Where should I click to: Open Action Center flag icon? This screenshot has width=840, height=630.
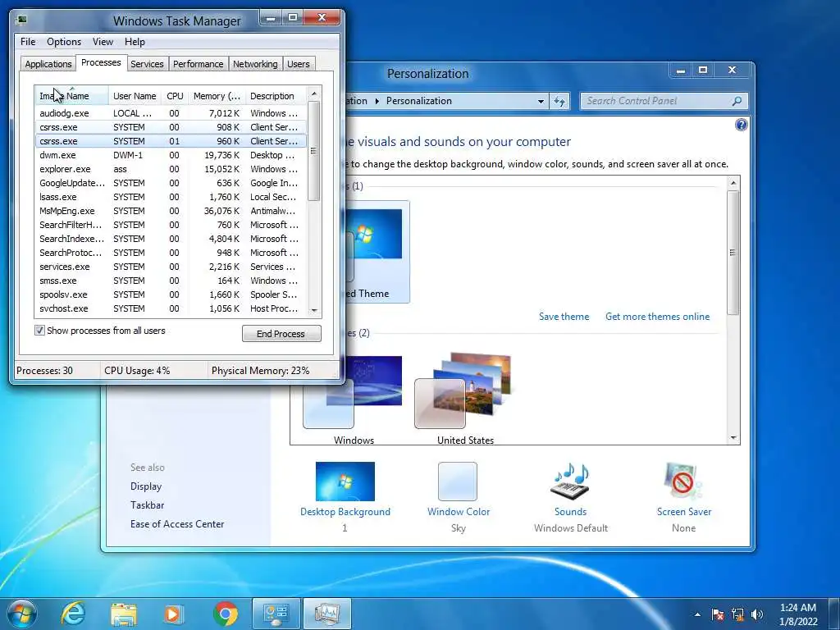click(718, 614)
